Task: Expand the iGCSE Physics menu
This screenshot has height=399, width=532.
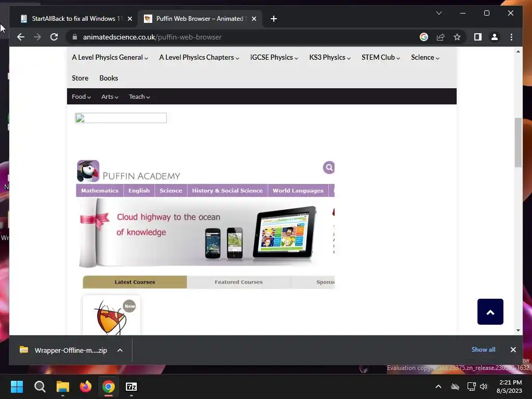Action: point(274,57)
